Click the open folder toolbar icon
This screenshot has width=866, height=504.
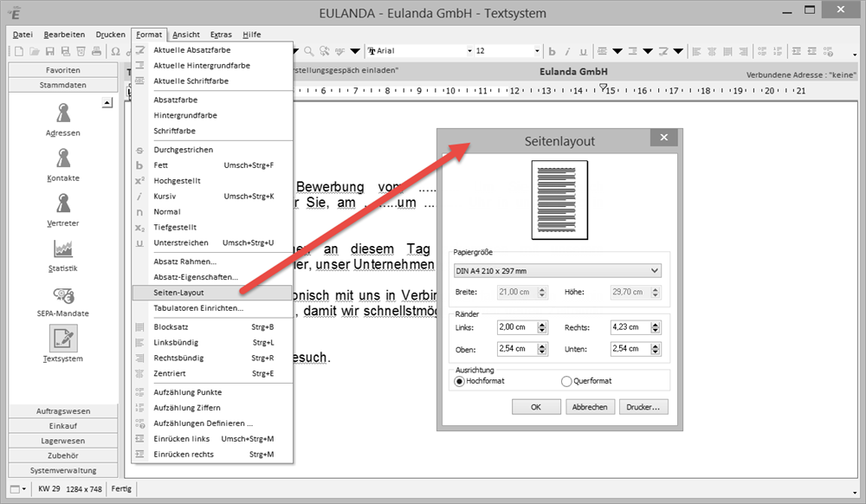pos(35,51)
